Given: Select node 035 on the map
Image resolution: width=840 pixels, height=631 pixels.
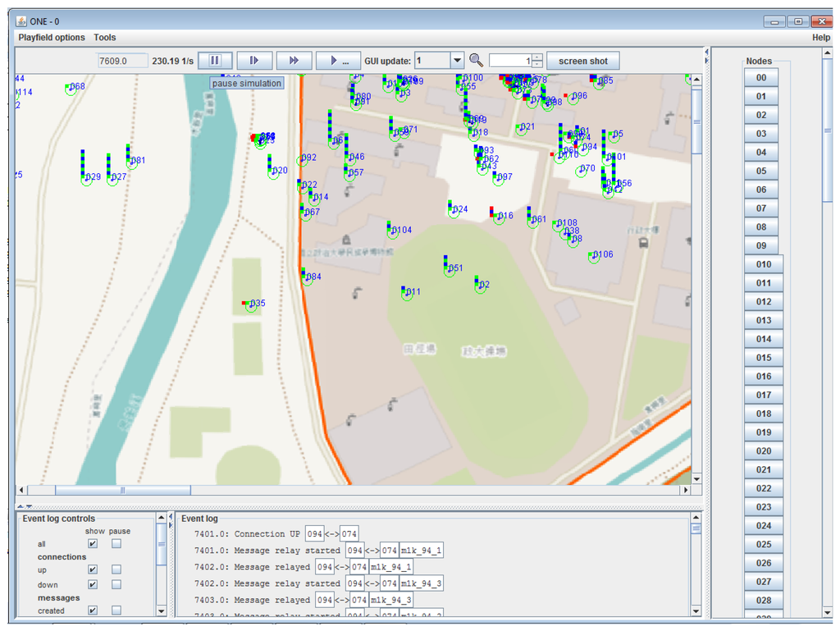Looking at the screenshot, I should tap(251, 305).
